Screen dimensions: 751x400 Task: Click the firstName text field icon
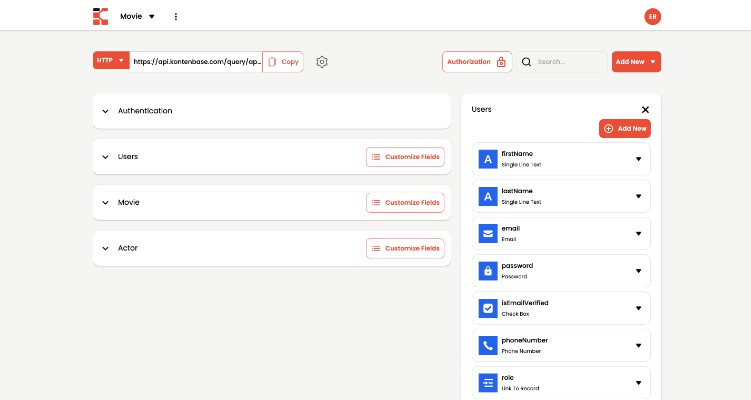[487, 159]
